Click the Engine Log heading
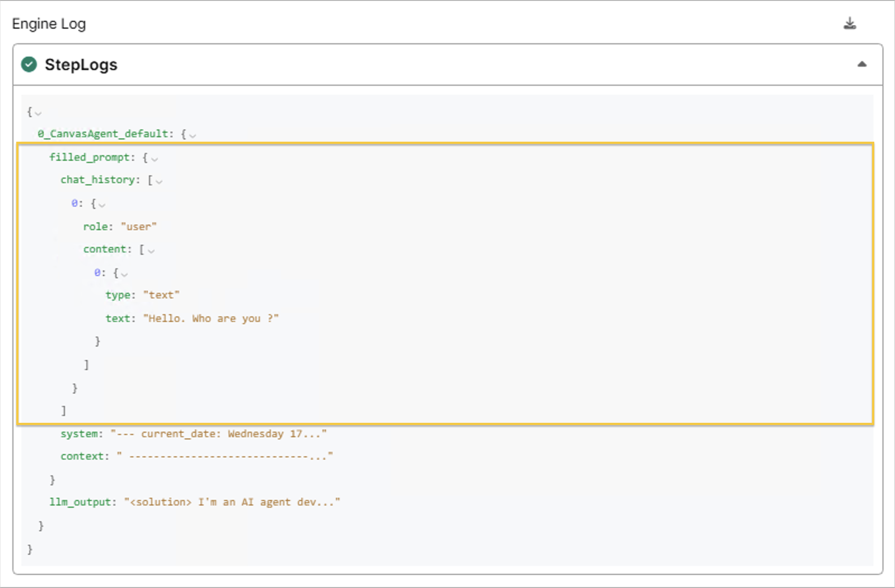Screen dimensions: 895x588 [x=49, y=24]
